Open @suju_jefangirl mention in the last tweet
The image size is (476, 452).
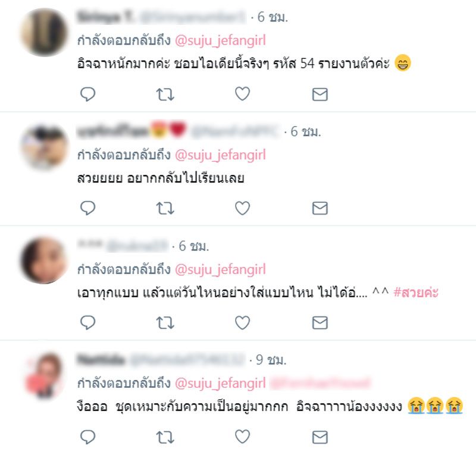(x=220, y=384)
